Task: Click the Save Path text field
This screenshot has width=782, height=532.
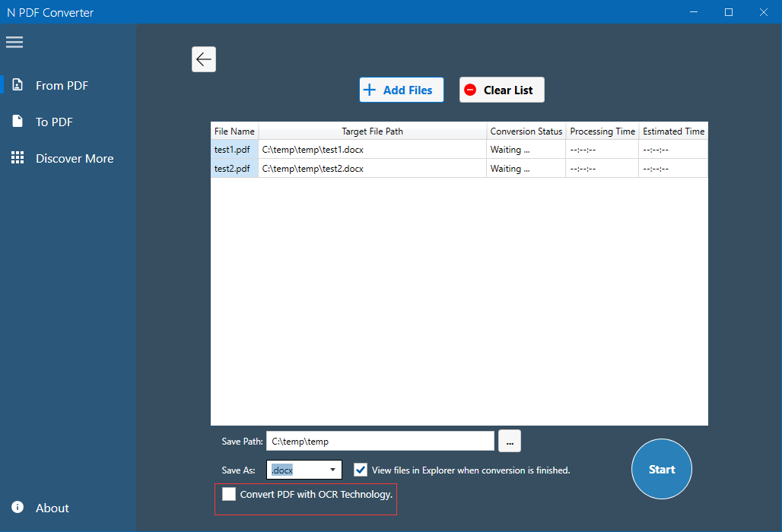Action: click(380, 441)
